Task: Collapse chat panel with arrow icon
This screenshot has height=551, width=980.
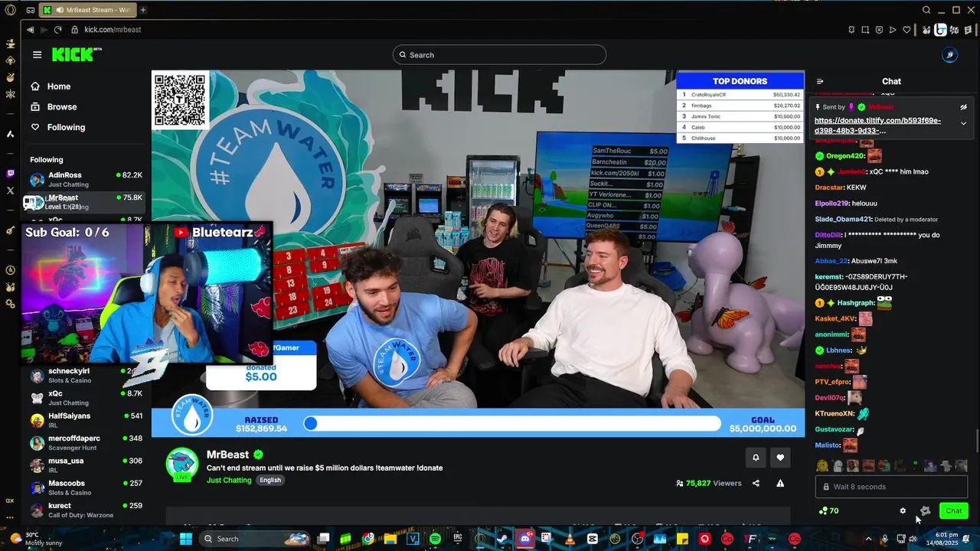Action: pyautogui.click(x=820, y=81)
